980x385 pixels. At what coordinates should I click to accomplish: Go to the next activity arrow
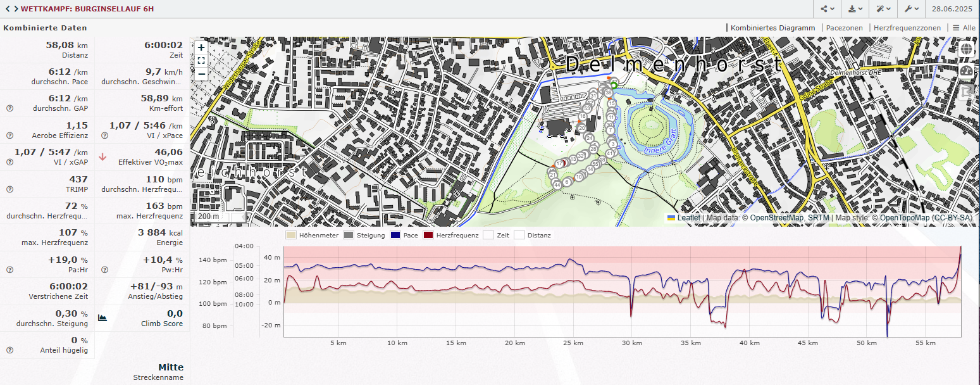click(x=15, y=9)
